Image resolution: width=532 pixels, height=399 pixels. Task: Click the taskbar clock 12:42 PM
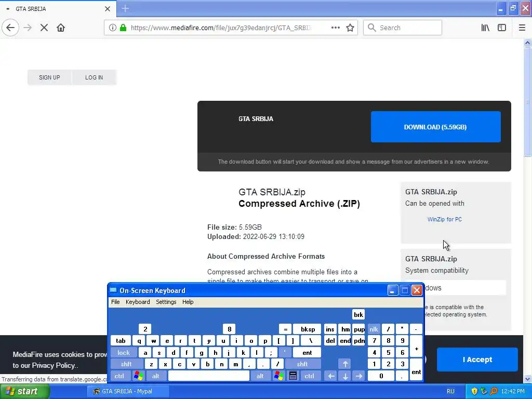pyautogui.click(x=513, y=391)
